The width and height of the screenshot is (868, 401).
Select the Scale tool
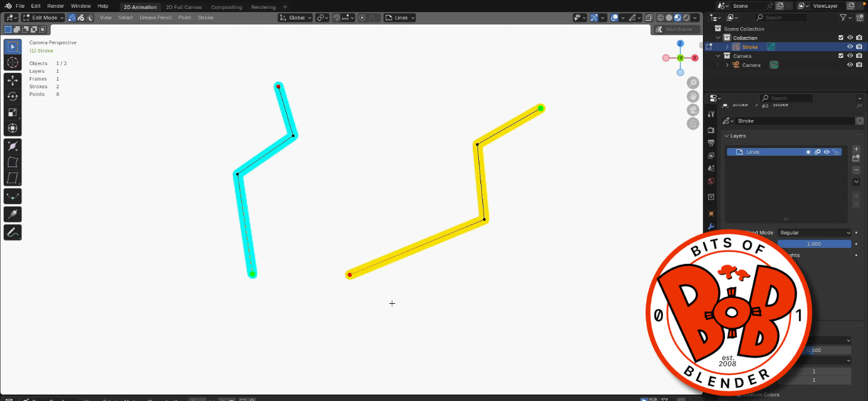coord(13,113)
